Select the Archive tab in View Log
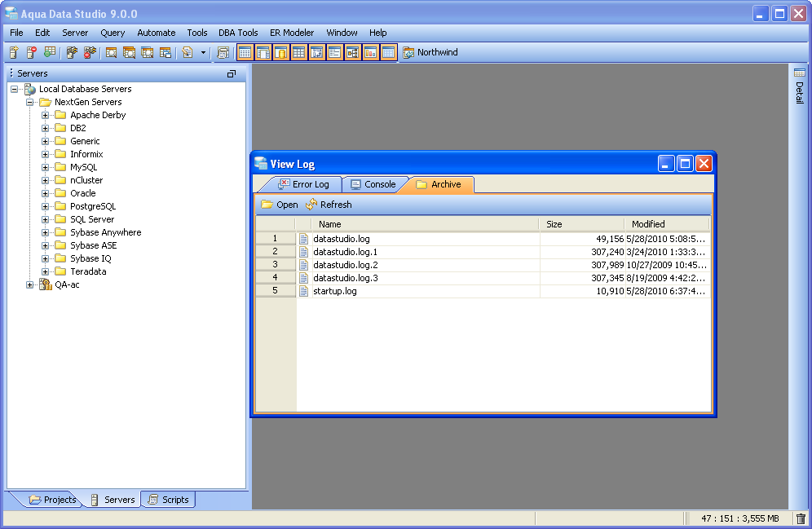 (x=439, y=184)
